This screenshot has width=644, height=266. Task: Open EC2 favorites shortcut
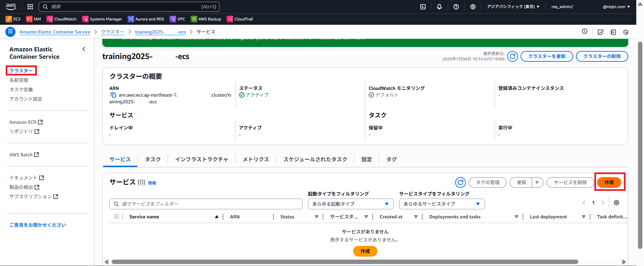click(13, 19)
